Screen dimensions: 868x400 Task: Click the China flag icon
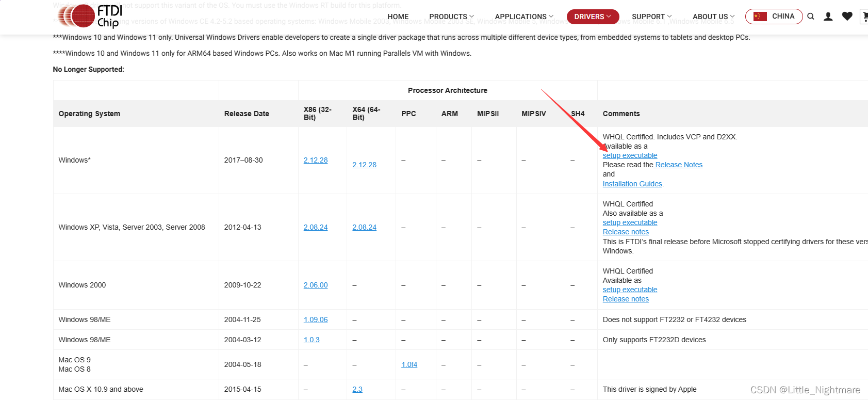pyautogui.click(x=760, y=17)
